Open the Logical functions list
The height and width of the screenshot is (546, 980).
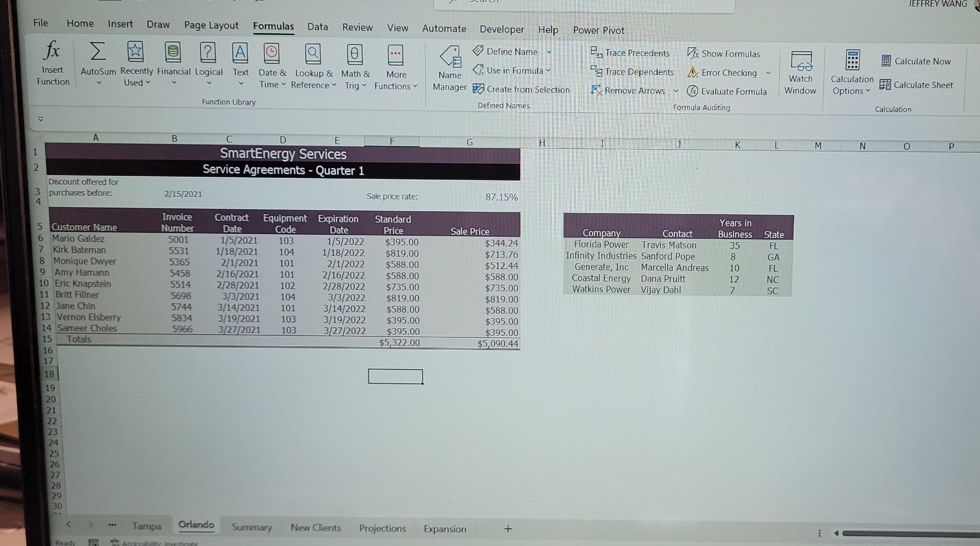tap(208, 64)
